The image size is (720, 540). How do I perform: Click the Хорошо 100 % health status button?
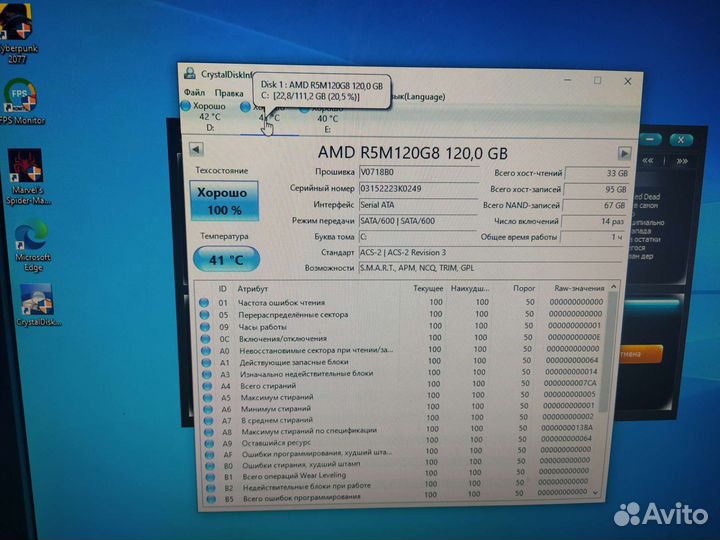click(x=224, y=201)
